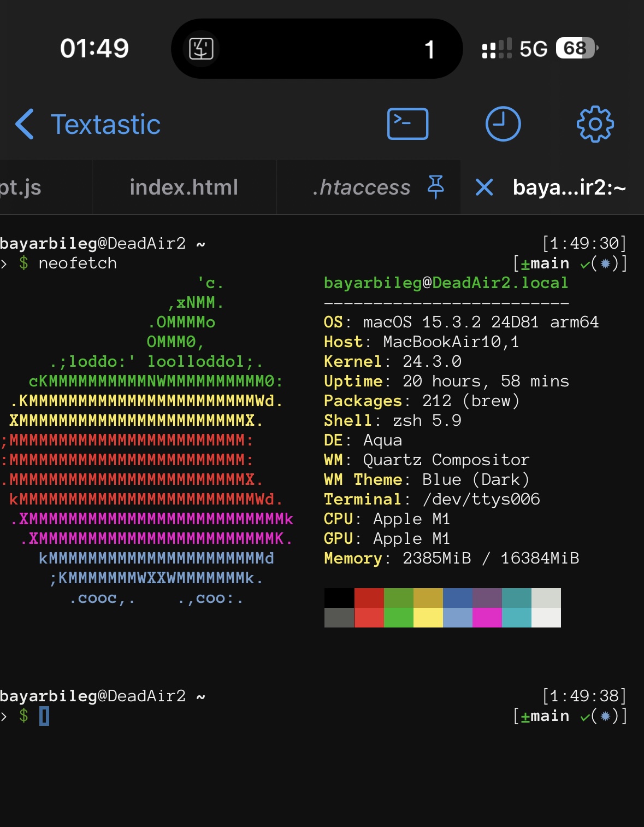Expand the Dynamic Island activity
Screen dimensions: 644x827
pos(317,48)
